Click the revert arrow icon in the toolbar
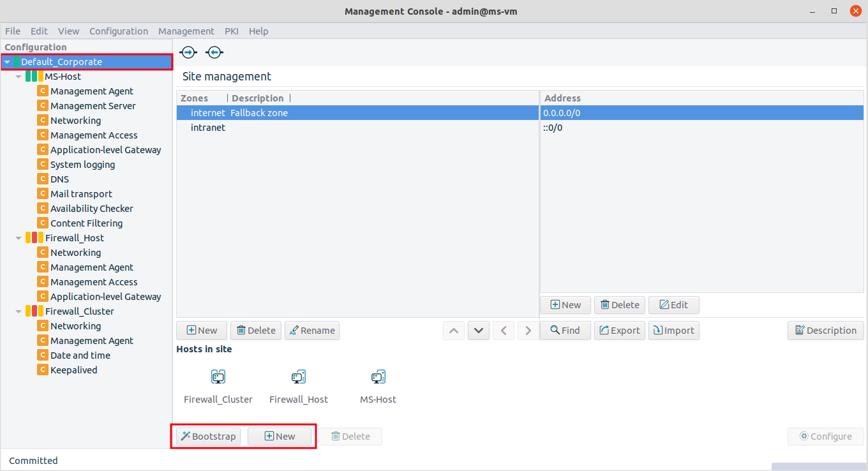This screenshot has height=471, width=868. pos(214,52)
